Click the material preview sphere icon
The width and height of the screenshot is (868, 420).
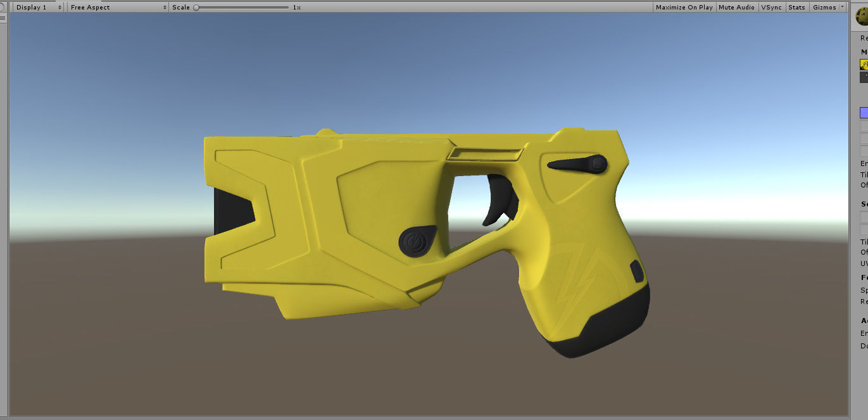click(863, 17)
